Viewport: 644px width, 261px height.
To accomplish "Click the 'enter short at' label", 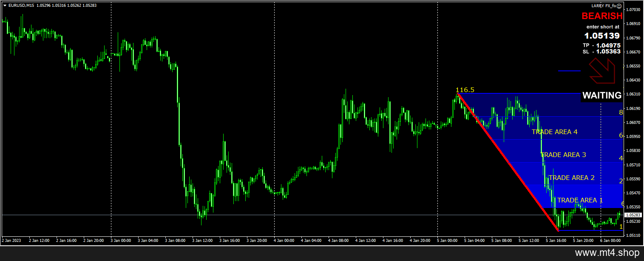I will coord(603,27).
